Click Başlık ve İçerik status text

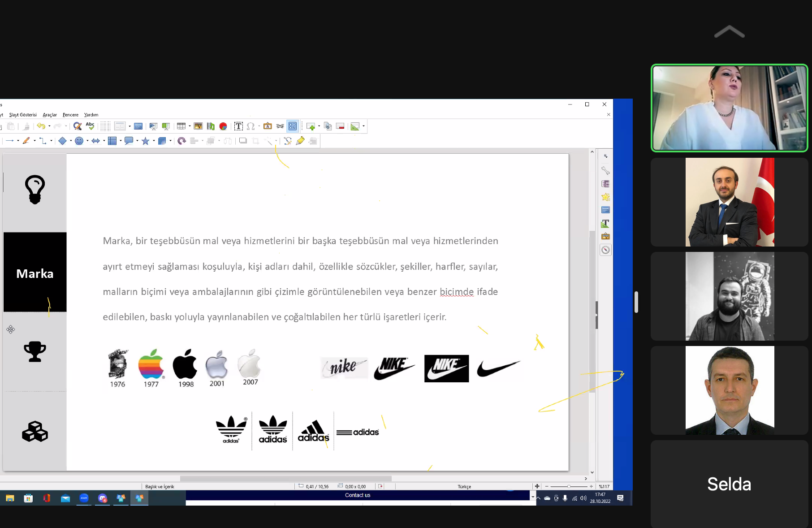[x=160, y=487]
